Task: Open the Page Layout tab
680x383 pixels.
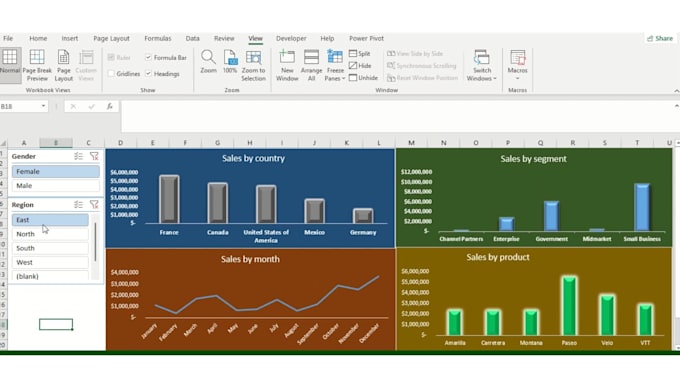Action: 111,38
